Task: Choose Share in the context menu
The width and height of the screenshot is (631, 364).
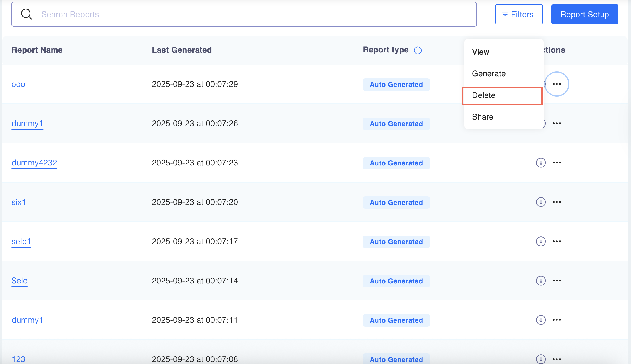Action: 483,117
